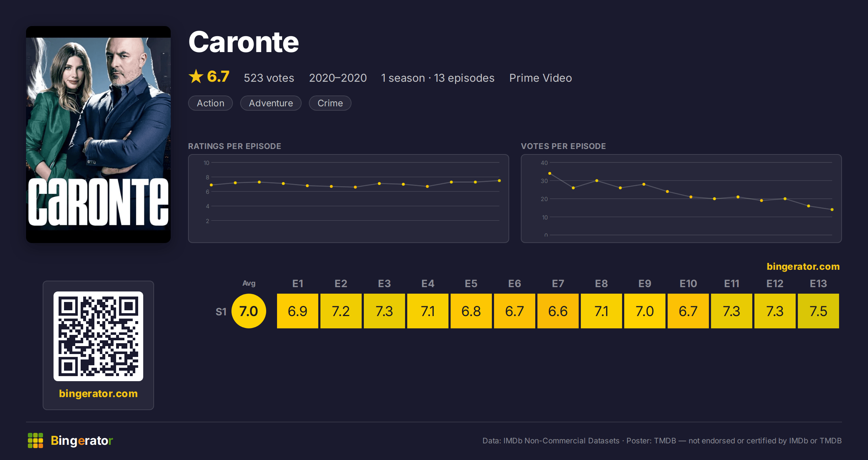Select the Adventure genre tag

pos(271,103)
